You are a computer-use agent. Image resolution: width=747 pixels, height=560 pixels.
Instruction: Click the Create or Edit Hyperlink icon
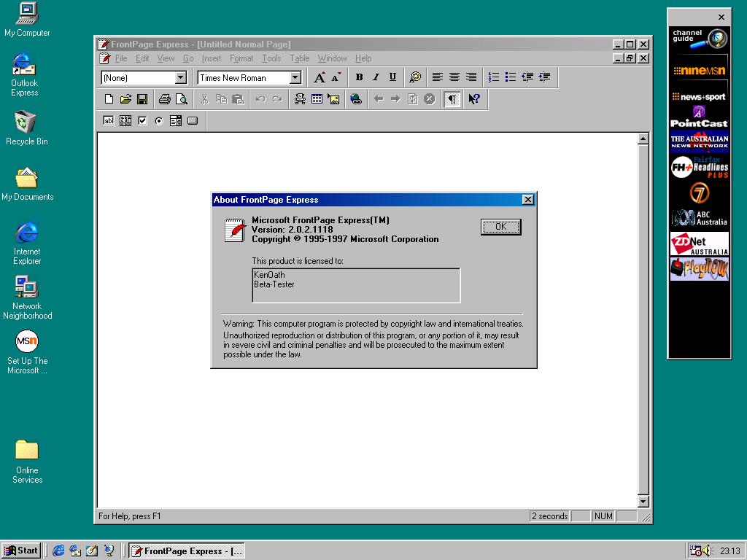[x=356, y=99]
